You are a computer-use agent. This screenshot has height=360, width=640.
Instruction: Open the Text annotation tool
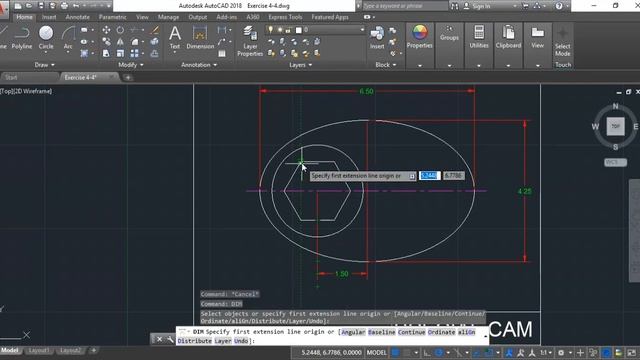[175, 38]
